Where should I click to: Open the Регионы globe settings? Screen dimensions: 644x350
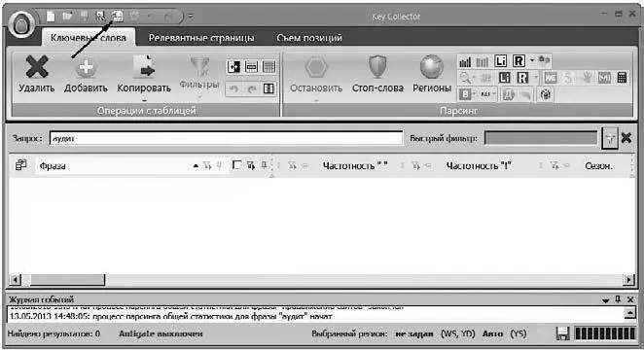[x=432, y=74]
